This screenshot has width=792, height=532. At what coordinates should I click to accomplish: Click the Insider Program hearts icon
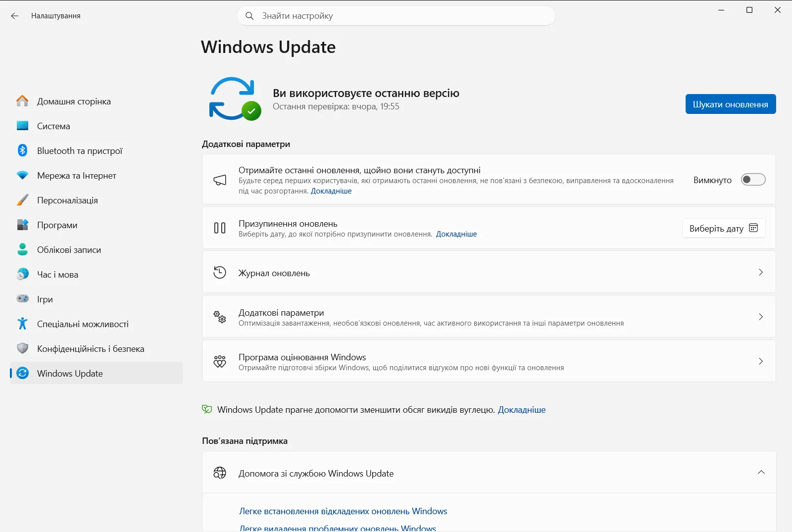pos(220,361)
